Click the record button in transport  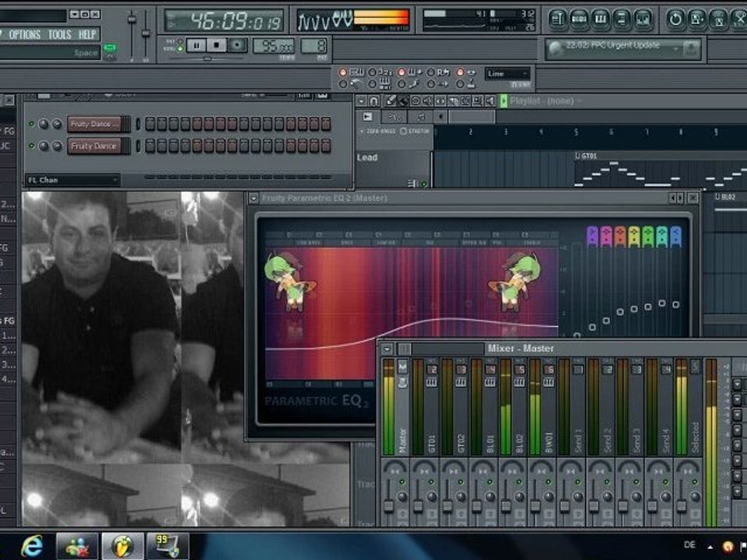coord(237,46)
